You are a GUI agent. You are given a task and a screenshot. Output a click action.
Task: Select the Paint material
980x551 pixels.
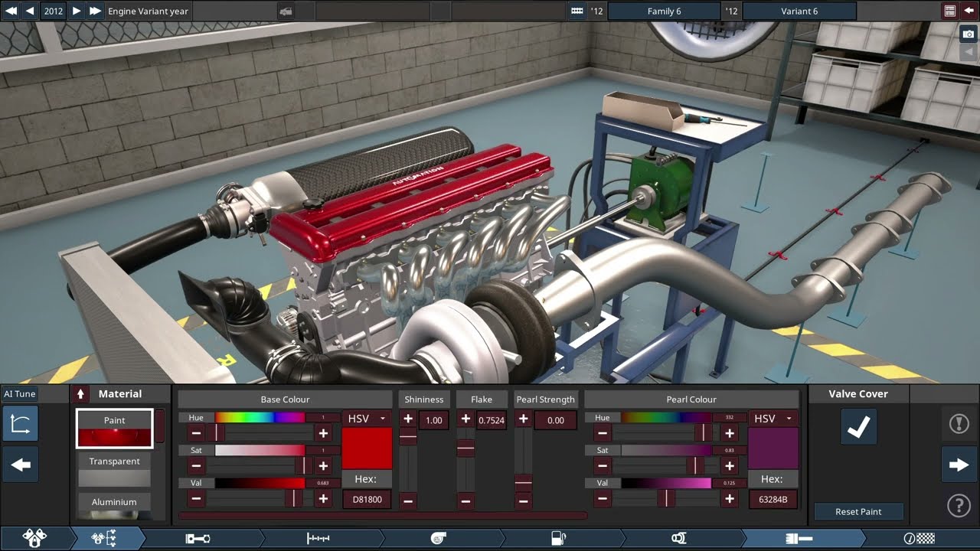click(x=114, y=429)
